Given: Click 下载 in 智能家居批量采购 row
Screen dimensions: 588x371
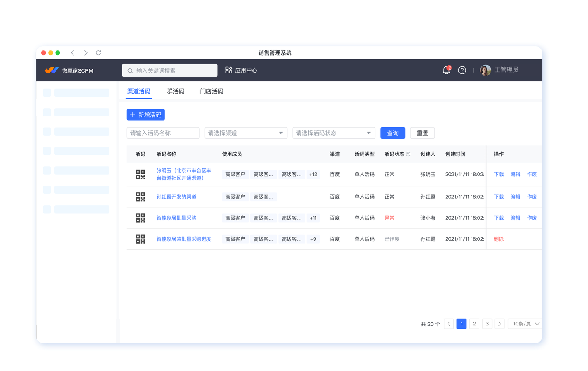Looking at the screenshot, I should [499, 218].
